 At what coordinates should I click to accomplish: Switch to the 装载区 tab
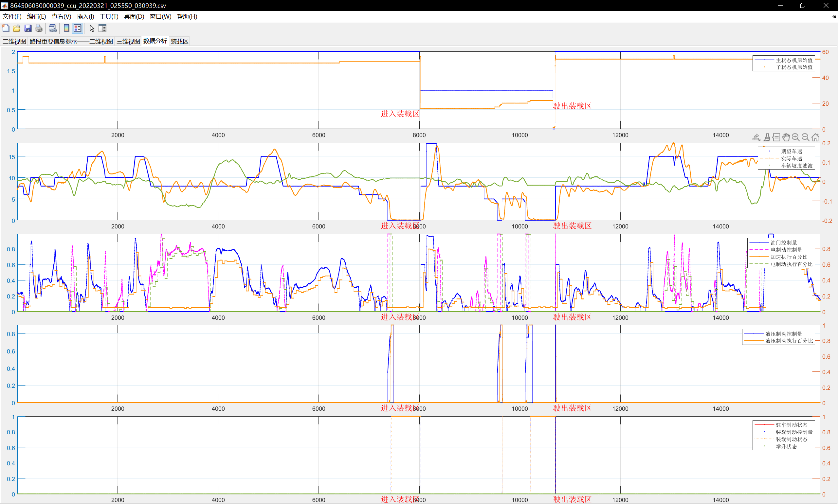click(179, 42)
